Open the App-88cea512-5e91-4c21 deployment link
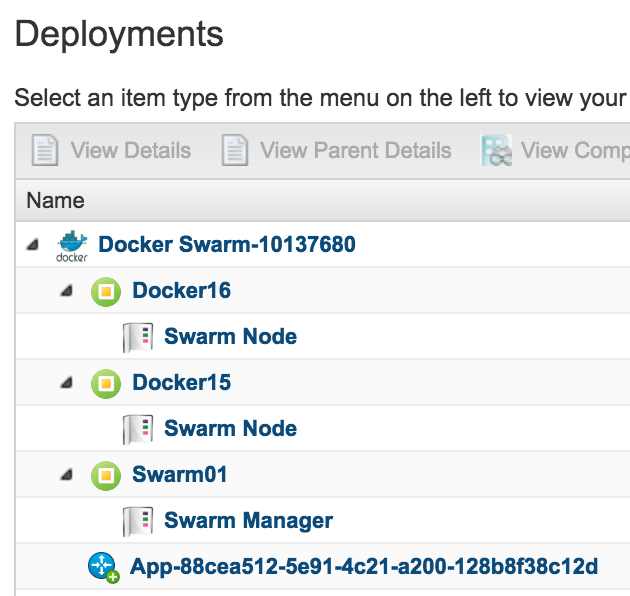The width and height of the screenshot is (630, 596). click(364, 568)
